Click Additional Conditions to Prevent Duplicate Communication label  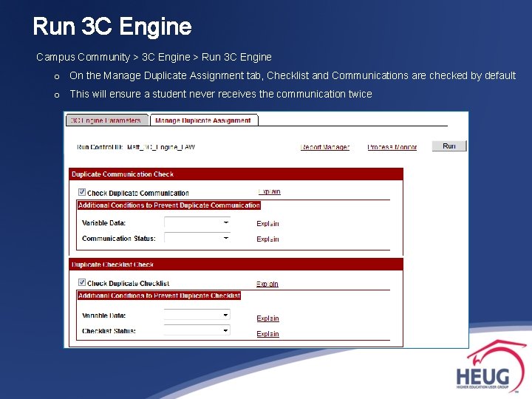169,205
